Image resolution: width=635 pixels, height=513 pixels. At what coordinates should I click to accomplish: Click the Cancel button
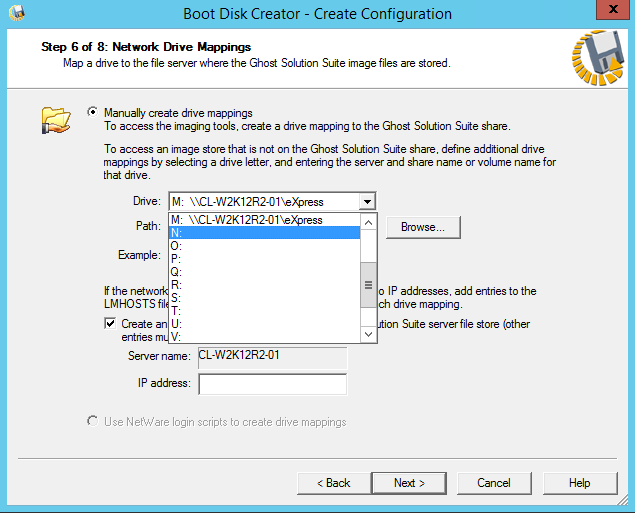point(494,483)
